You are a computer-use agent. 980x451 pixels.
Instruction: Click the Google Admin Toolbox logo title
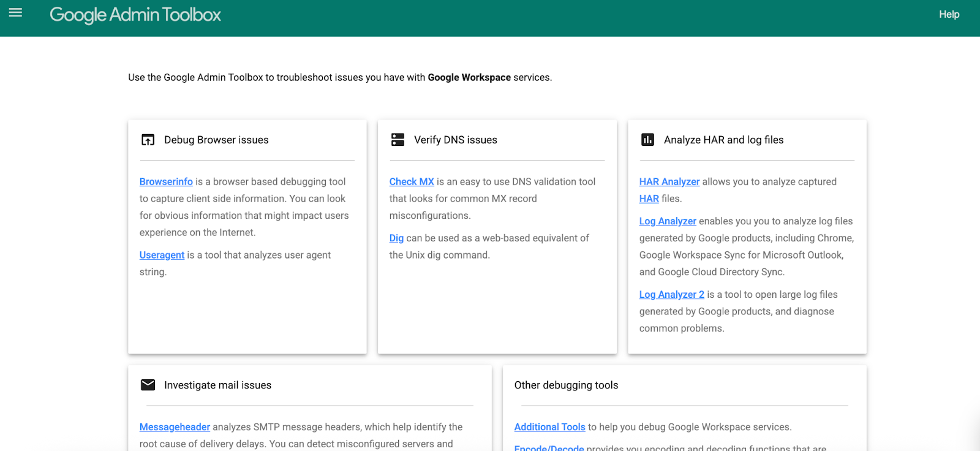[x=135, y=15]
